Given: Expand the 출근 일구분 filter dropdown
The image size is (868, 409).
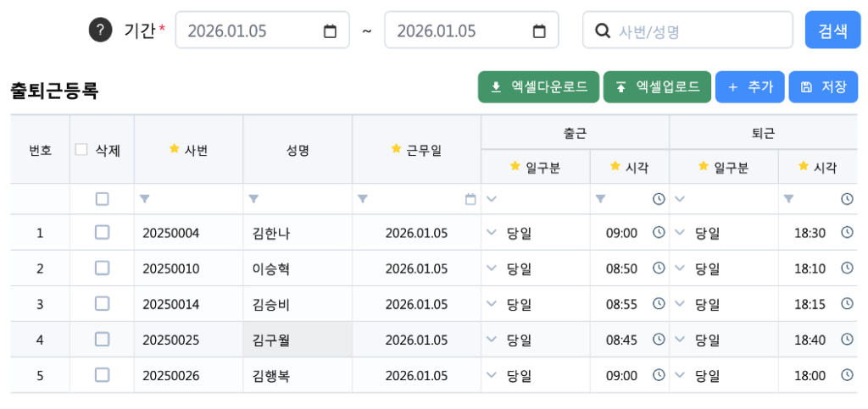Looking at the screenshot, I should (x=492, y=199).
